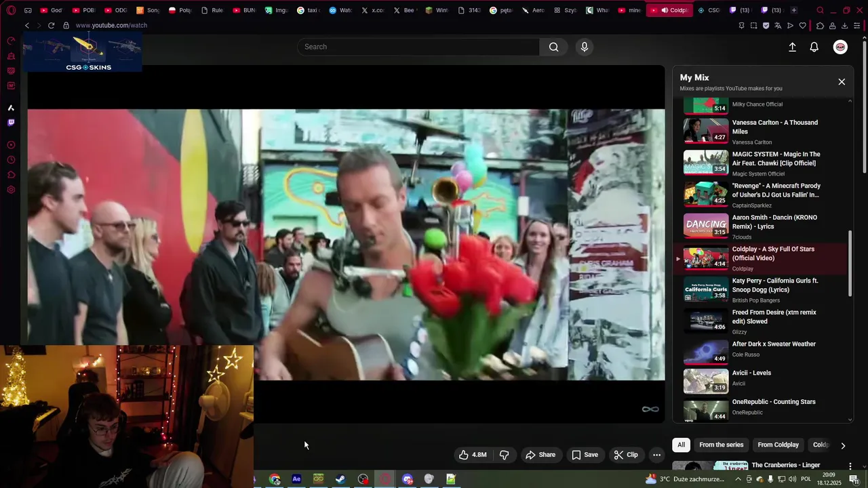Open sidebar settings hexagon icon
This screenshot has height=488, width=868.
click(11, 190)
